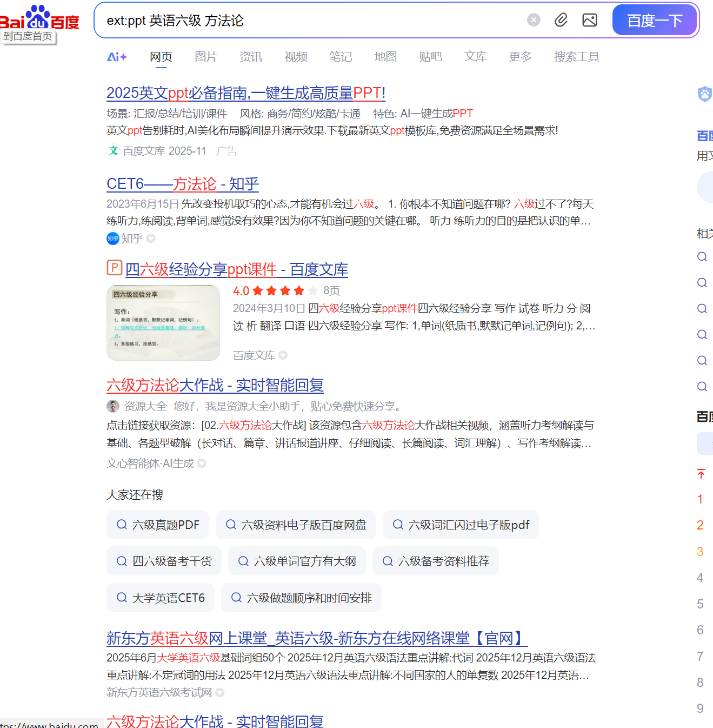The height and width of the screenshot is (728, 713).
Task: Switch to the 图片 tab
Action: [x=205, y=57]
